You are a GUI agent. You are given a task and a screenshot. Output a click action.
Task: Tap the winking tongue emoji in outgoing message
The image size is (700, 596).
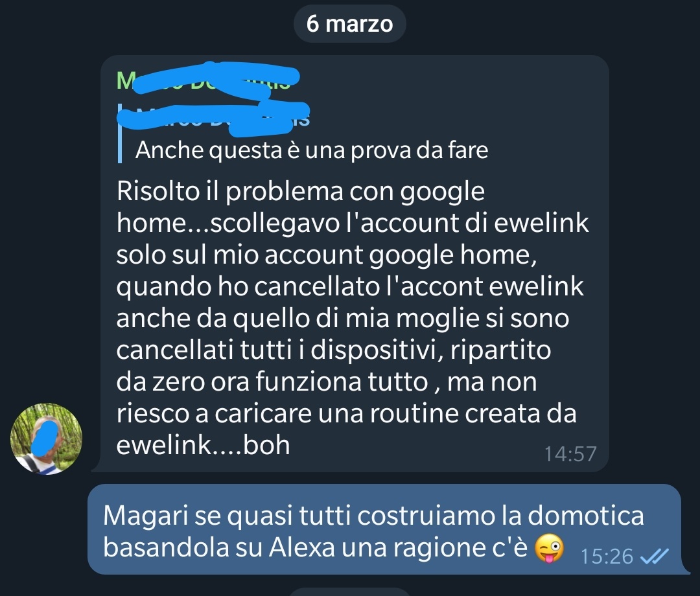(x=550, y=548)
